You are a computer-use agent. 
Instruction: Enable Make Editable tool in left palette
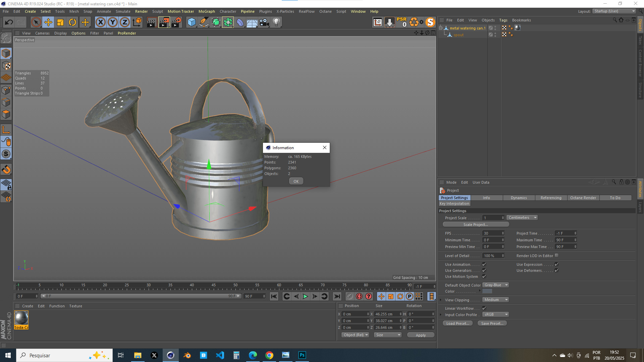pos(6,38)
